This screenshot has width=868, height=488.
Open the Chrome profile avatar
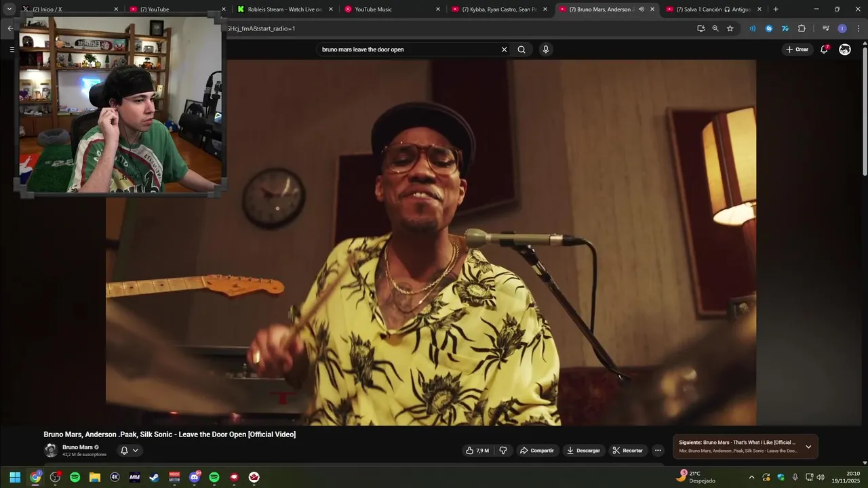click(842, 28)
